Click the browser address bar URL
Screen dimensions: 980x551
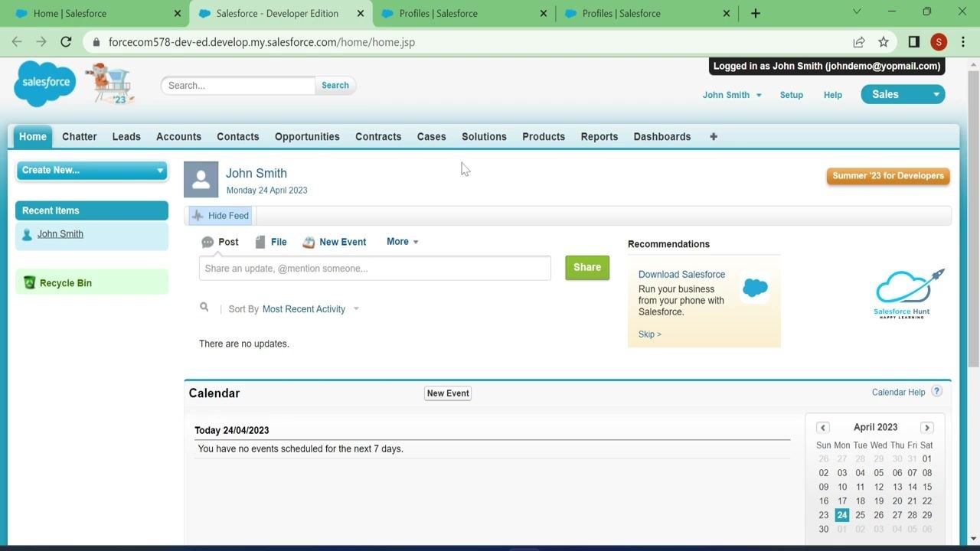click(x=262, y=42)
